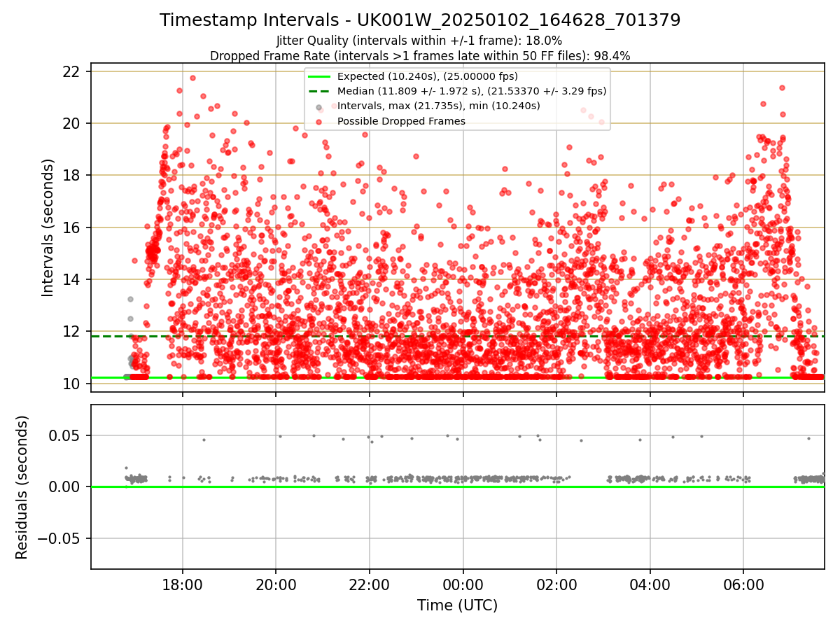Click the 'Time (UTC)' x-axis label
This screenshot has height=630, width=840.
[457, 605]
